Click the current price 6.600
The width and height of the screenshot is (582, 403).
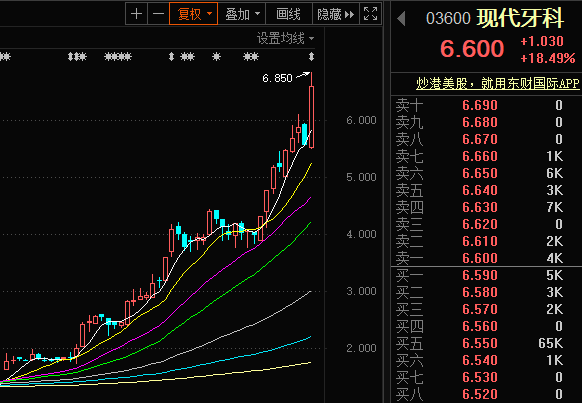click(x=472, y=49)
